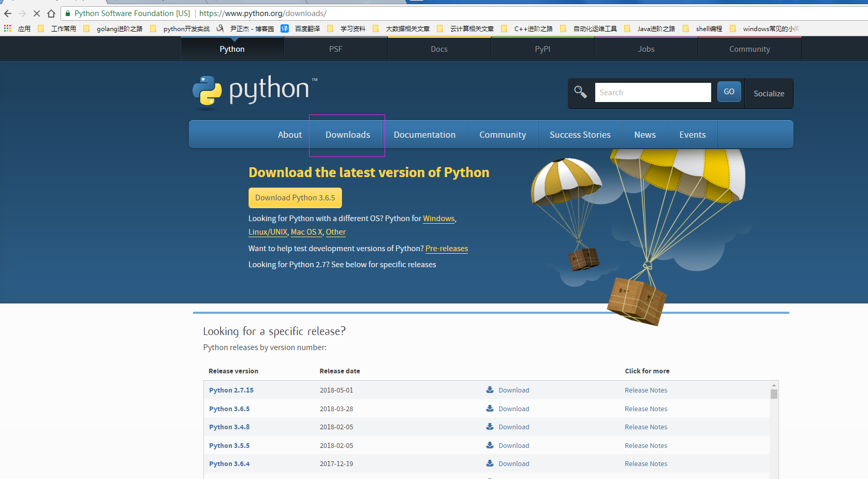Open the Java进阶之路 bookmark folder
The image size is (868, 479).
(x=650, y=28)
